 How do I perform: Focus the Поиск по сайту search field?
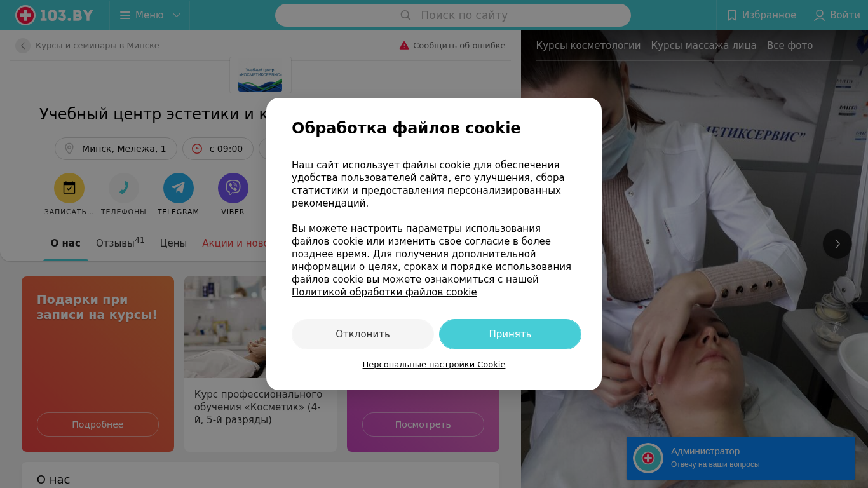pos(453,15)
